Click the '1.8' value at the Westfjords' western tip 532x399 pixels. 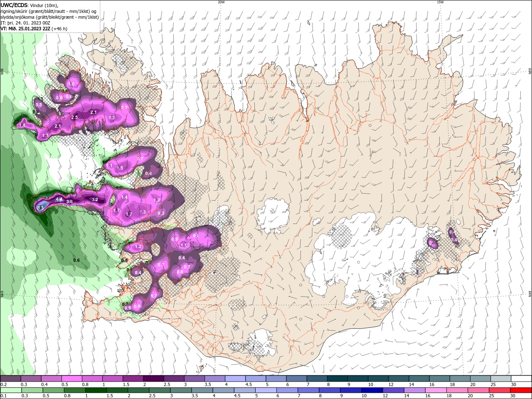(x=22, y=125)
